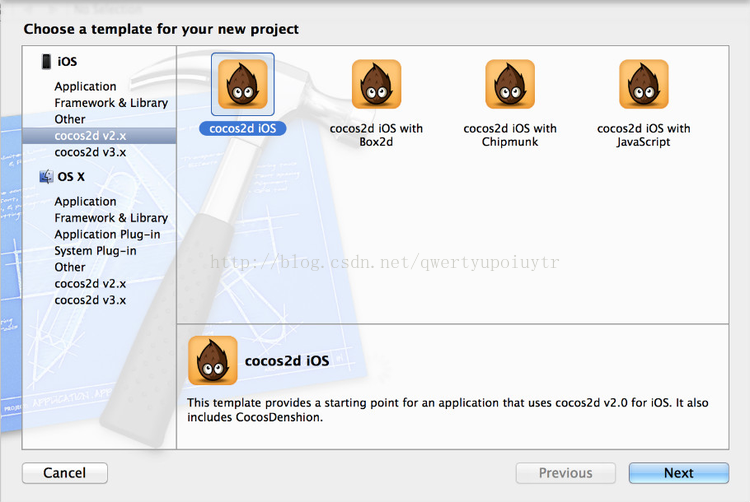Select Application under OS X

click(x=86, y=201)
